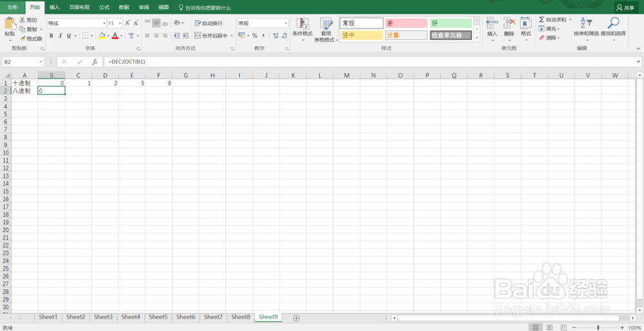The height and width of the screenshot is (331, 644).
Task: Click the text orientation icon
Action: point(176,23)
